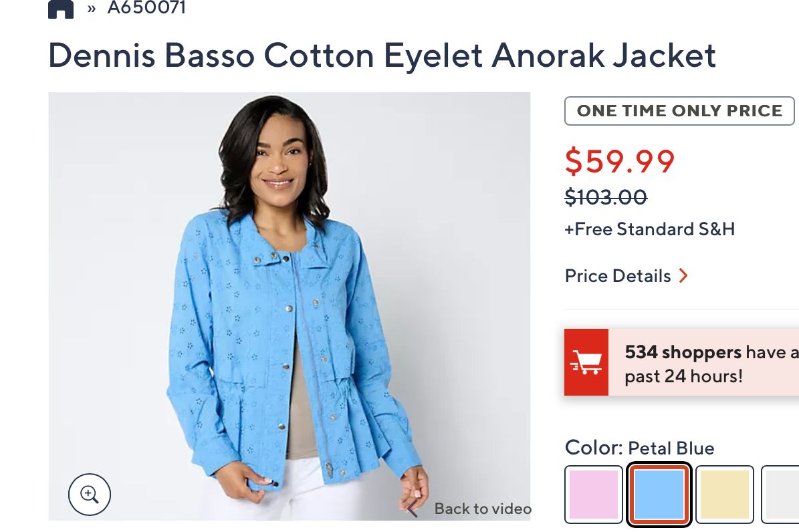The height and width of the screenshot is (532, 799).
Task: Choose the pink color swatch
Action: click(594, 495)
